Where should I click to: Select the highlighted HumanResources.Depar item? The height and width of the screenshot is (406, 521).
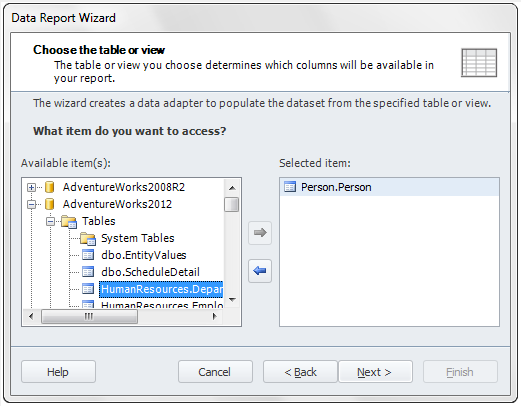161,289
